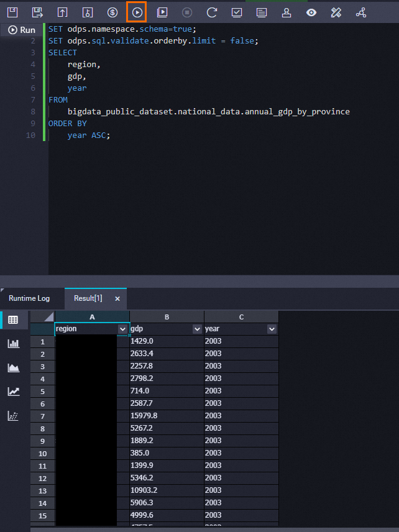Select column B header
This screenshot has height=532, width=399.
167,317
